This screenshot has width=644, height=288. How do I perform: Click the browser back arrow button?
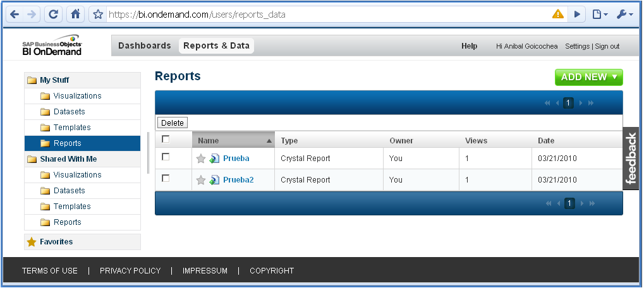pyautogui.click(x=15, y=14)
